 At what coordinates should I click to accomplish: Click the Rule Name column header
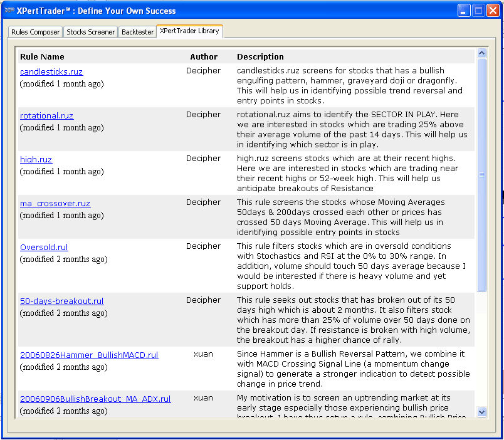tap(42, 57)
